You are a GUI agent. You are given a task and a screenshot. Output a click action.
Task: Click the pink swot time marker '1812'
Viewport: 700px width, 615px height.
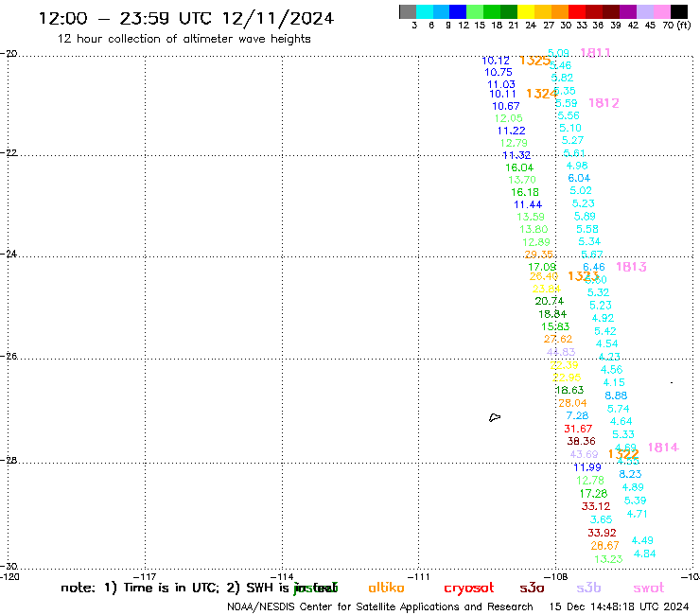point(604,103)
